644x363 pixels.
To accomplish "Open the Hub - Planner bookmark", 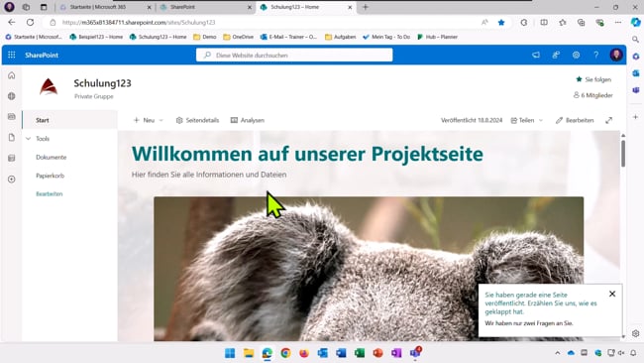I will (x=437, y=37).
